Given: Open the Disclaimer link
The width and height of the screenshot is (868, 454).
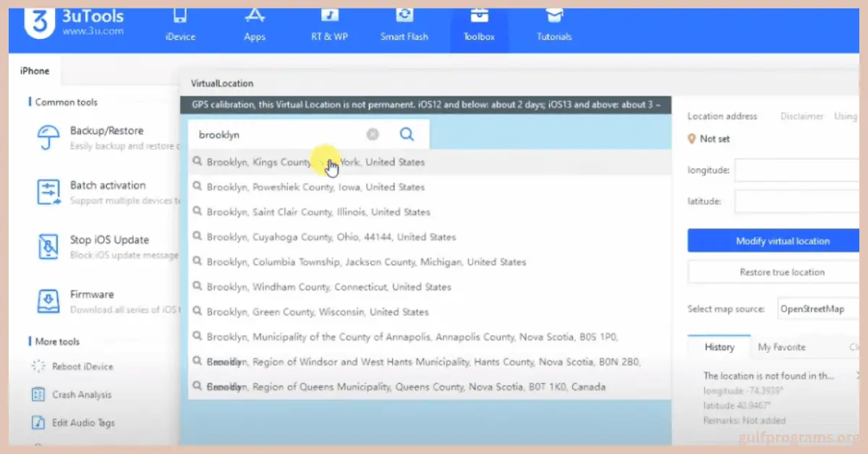Looking at the screenshot, I should [x=801, y=116].
